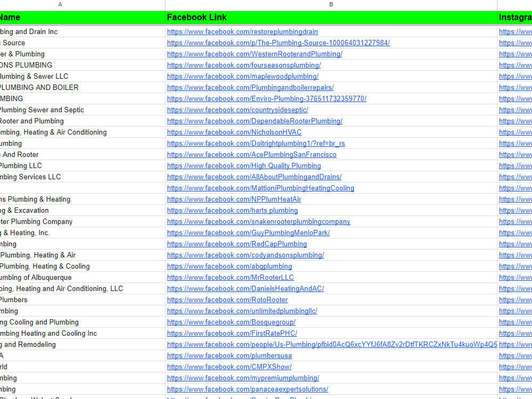Open The-Plumbing-Source Facebook link

(x=278, y=43)
